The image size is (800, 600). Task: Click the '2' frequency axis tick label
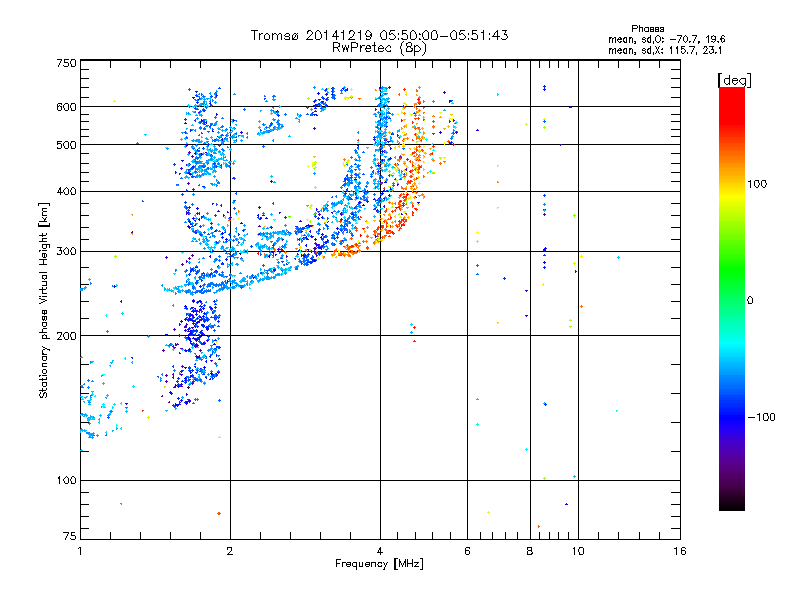230,551
